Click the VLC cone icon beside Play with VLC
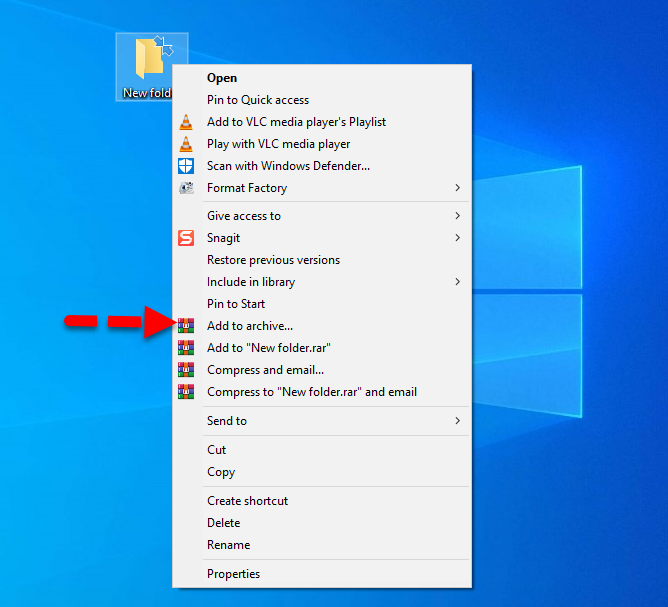Screen dimensions: 668x607 (x=185, y=144)
